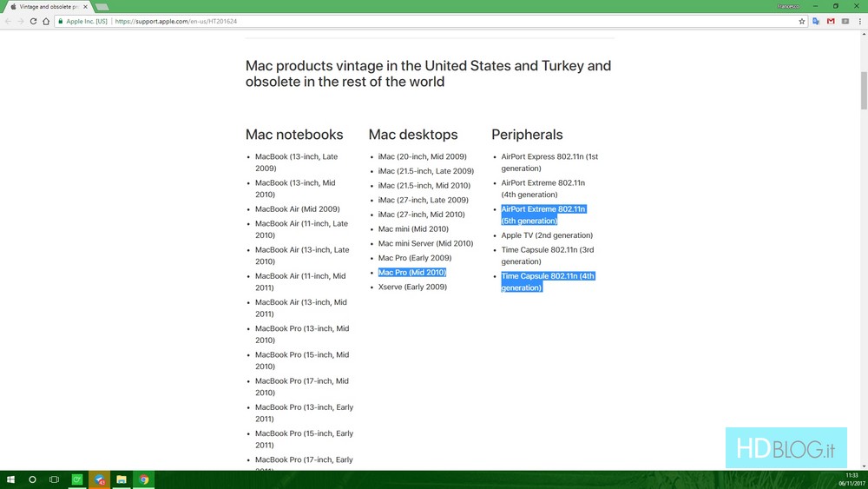Click 'MacBook Air (11-inch, Late 2010)' item
Image resolution: width=868 pixels, height=489 pixels.
click(x=302, y=229)
